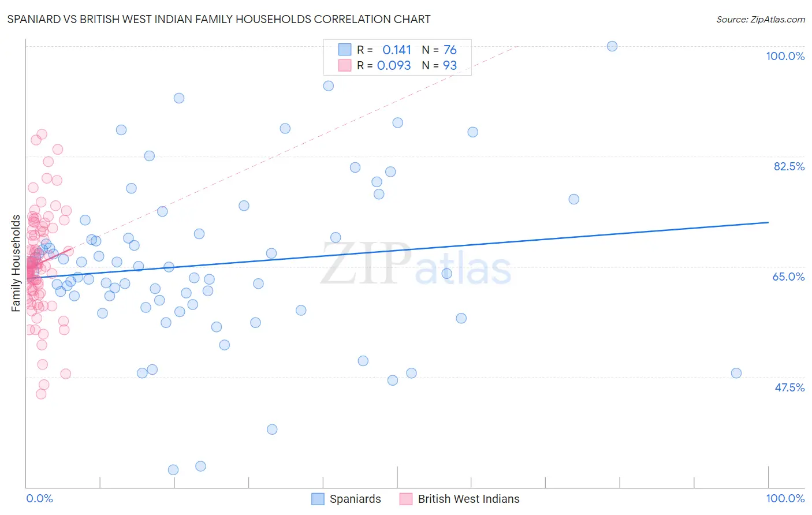Click the Family Households y-axis label
The height and width of the screenshot is (515, 812).
(x=16, y=263)
